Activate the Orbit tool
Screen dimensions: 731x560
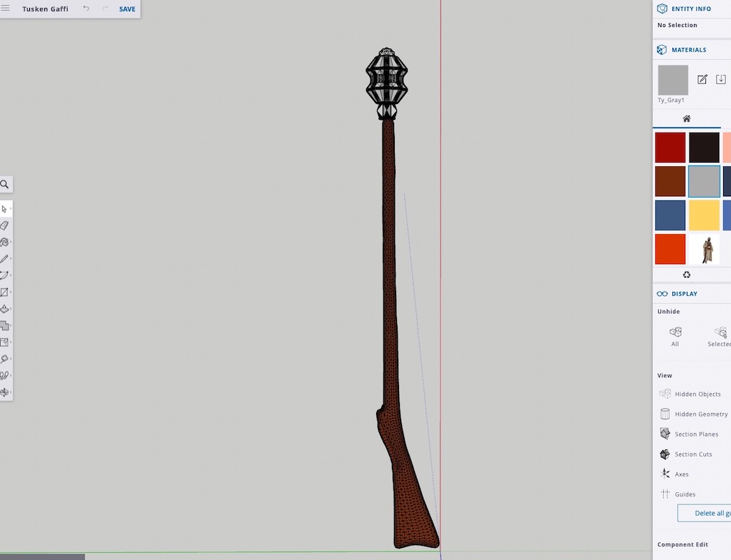point(5,392)
